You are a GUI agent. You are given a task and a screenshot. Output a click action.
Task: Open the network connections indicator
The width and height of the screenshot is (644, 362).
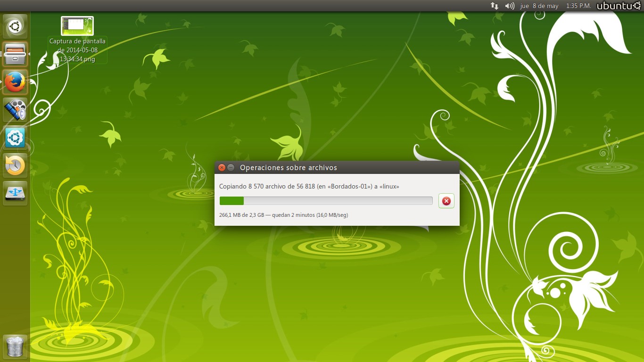click(495, 6)
